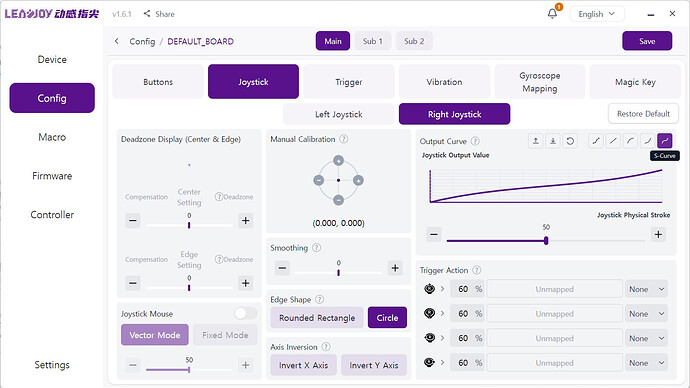The height and width of the screenshot is (388, 690).
Task: Open the Smoothing help icon
Action: pos(316,248)
